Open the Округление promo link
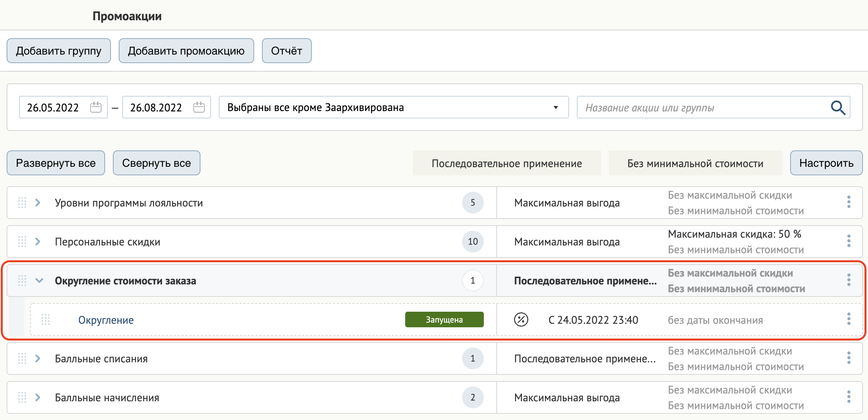 (106, 320)
